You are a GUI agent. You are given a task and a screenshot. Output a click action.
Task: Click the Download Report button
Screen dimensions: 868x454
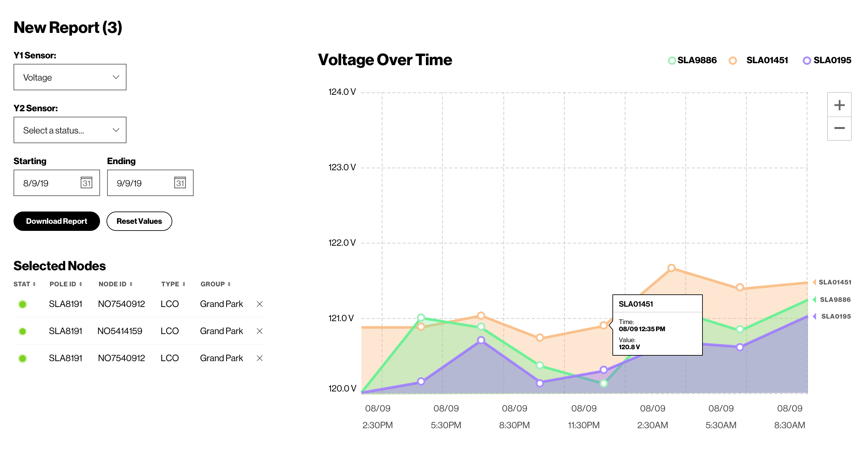click(x=56, y=221)
